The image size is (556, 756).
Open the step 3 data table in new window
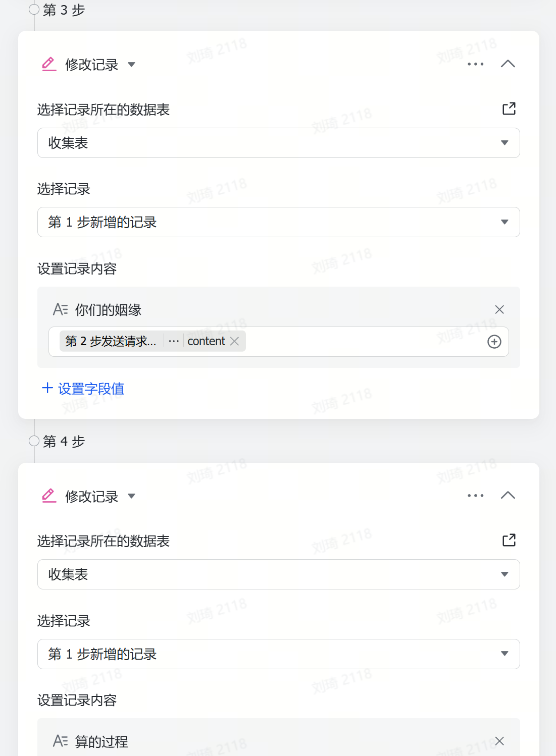point(509,109)
